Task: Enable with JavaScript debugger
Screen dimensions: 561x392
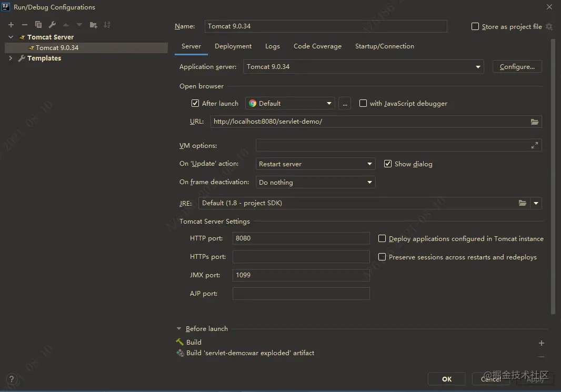Action: point(363,103)
